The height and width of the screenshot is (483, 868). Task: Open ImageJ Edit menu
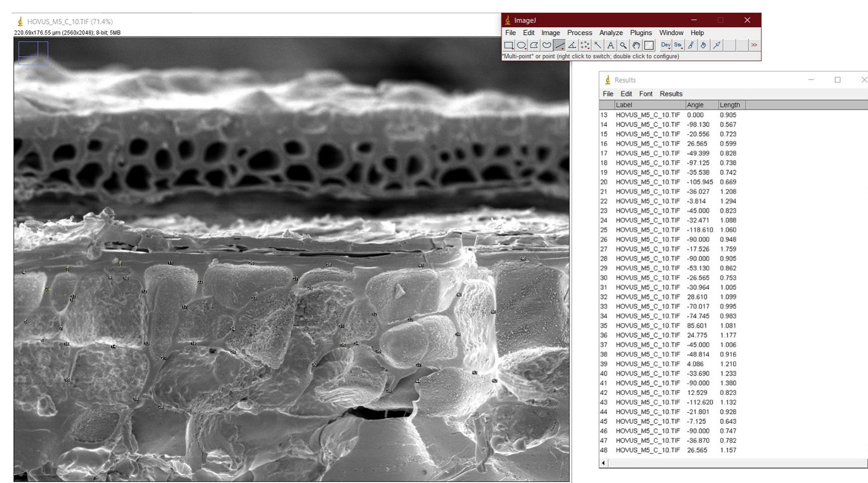529,33
